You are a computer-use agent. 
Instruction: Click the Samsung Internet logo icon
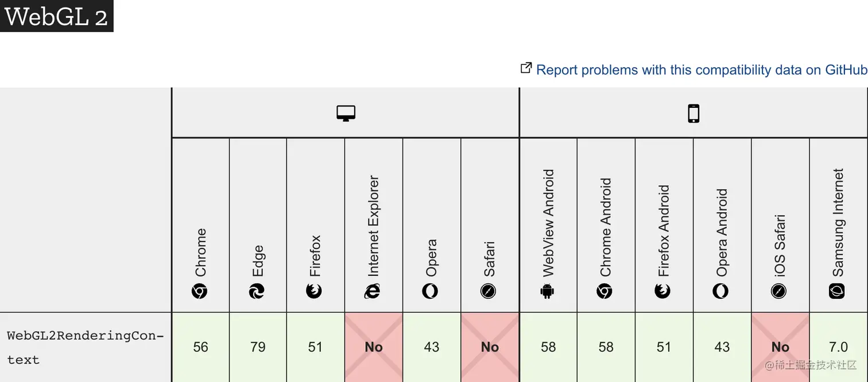[837, 291]
